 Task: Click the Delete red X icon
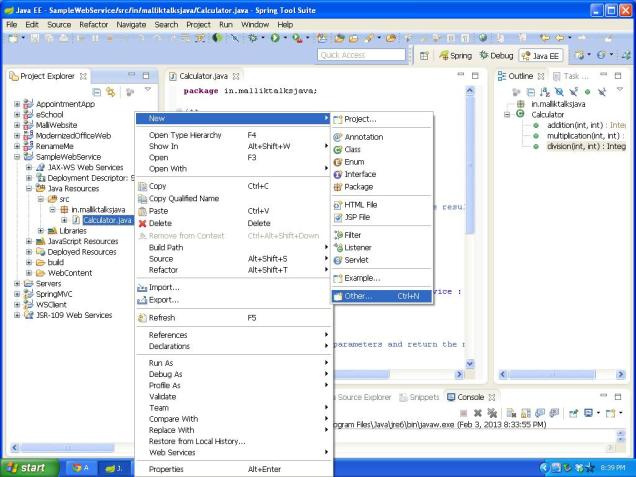point(141,223)
